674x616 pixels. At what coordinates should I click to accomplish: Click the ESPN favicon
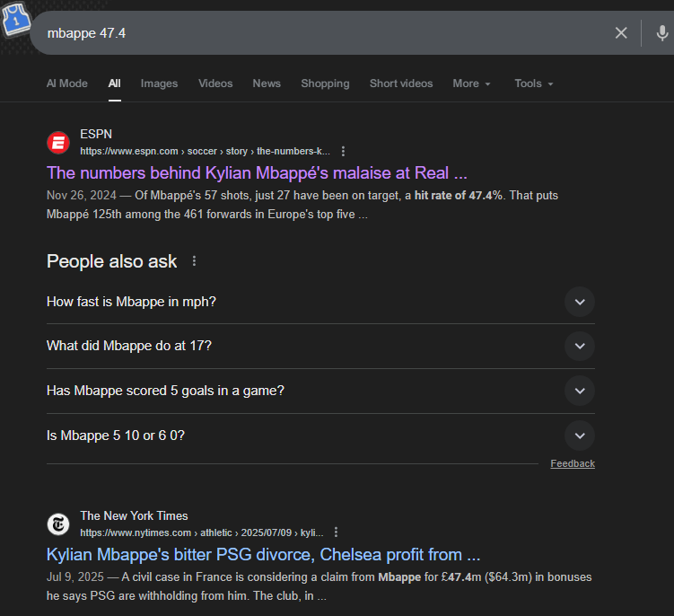pyautogui.click(x=58, y=143)
